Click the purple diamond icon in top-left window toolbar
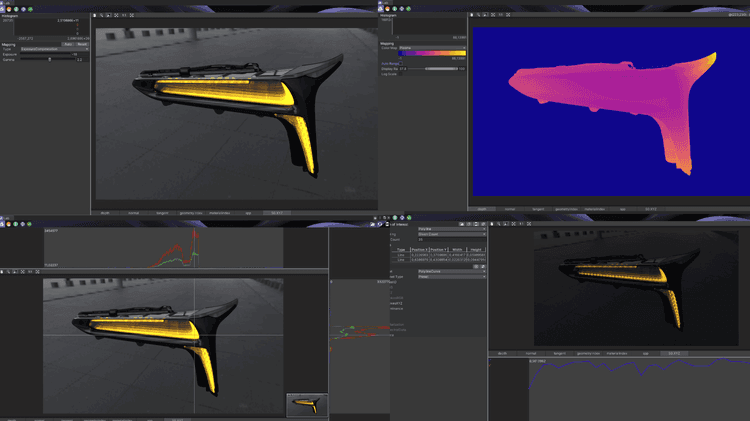 pyautogui.click(x=23, y=9)
